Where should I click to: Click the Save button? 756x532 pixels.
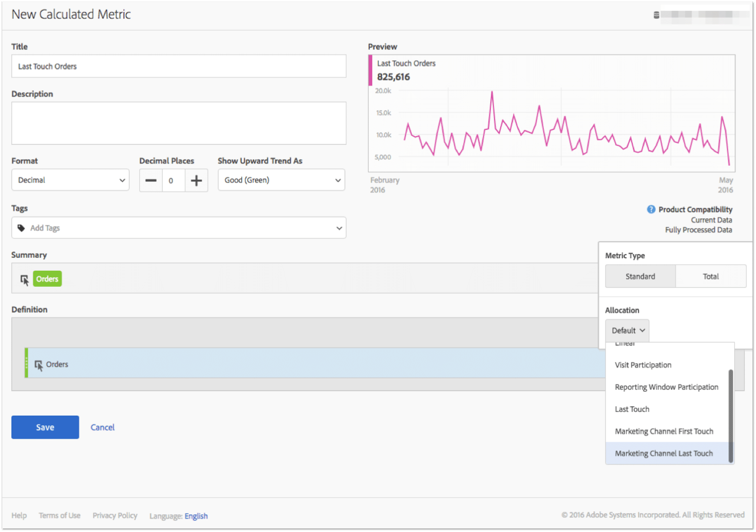(x=45, y=427)
